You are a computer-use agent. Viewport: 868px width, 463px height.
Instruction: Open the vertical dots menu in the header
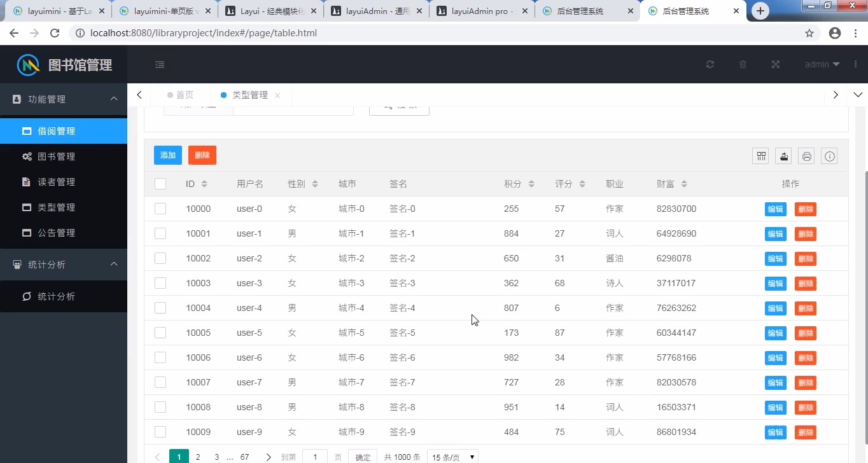855,64
